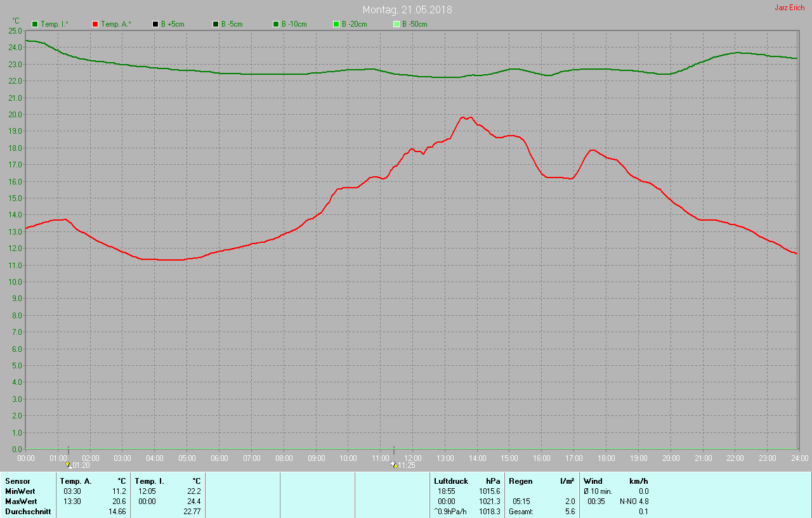Click the MaxWert row label
This screenshot has height=518, width=812.
21,502
